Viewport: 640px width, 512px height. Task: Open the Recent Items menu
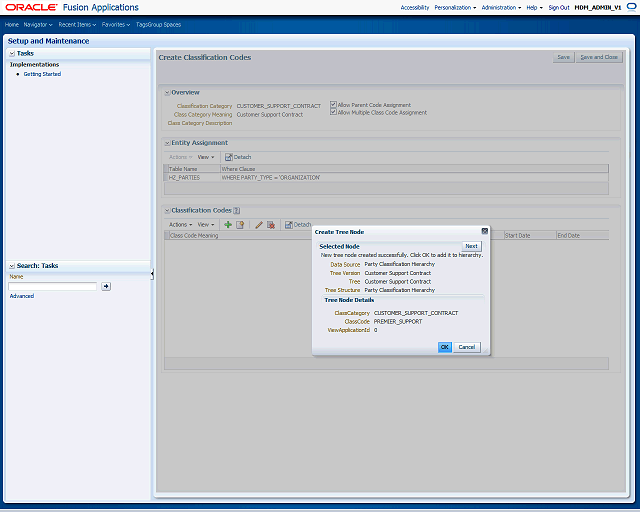77,24
